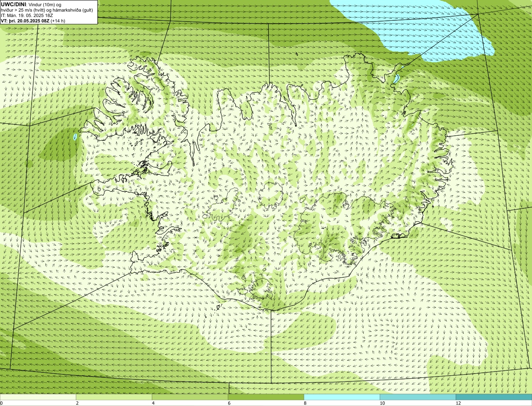Click the colorbar tick label "6"
The width and height of the screenshot is (532, 406).
click(x=229, y=403)
